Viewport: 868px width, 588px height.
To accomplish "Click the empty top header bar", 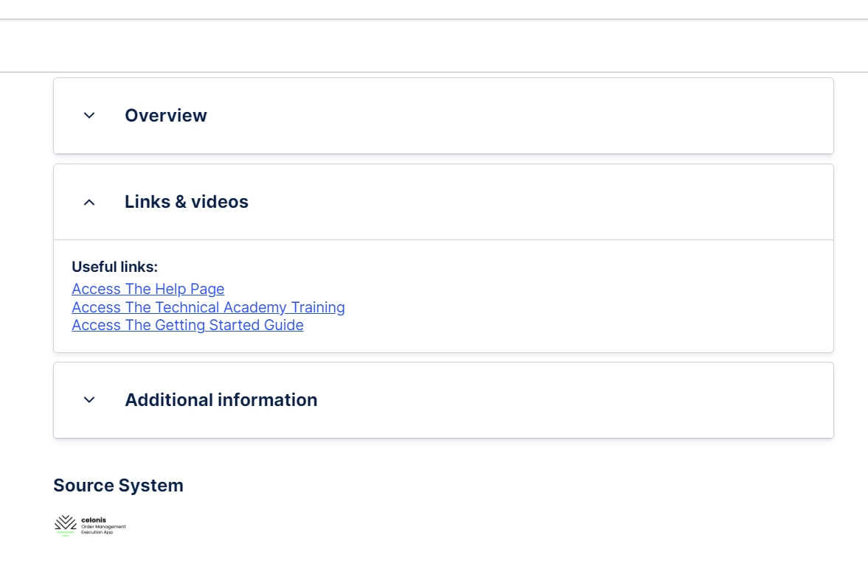I will [434, 46].
